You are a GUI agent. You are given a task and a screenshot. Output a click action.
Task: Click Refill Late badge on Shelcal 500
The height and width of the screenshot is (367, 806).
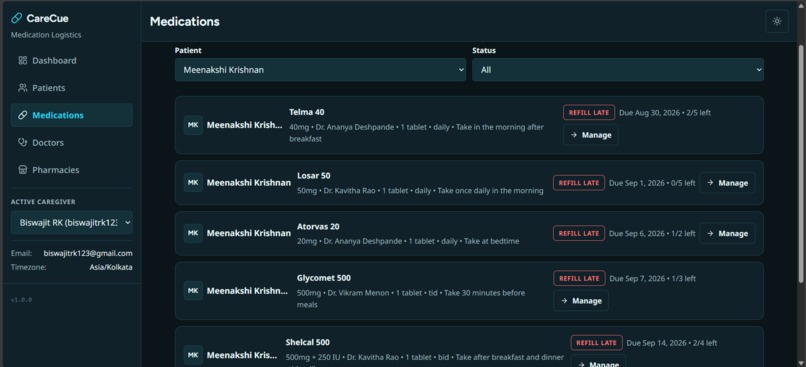point(596,343)
